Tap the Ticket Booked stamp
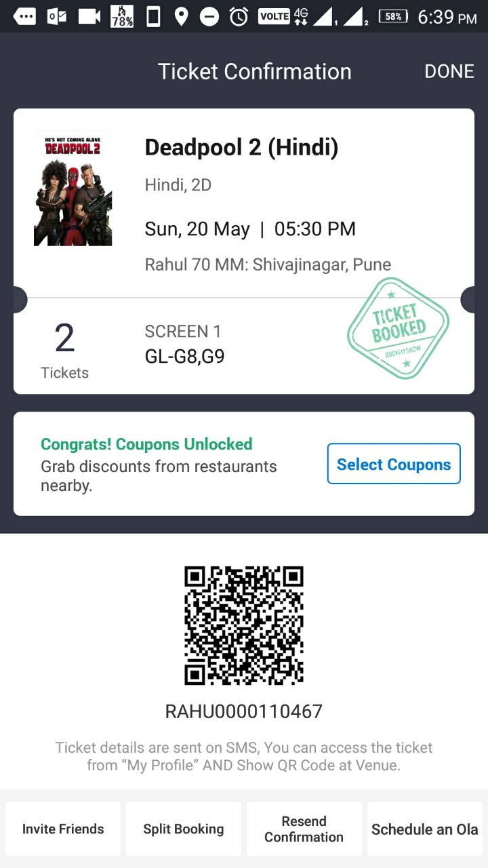 click(399, 328)
